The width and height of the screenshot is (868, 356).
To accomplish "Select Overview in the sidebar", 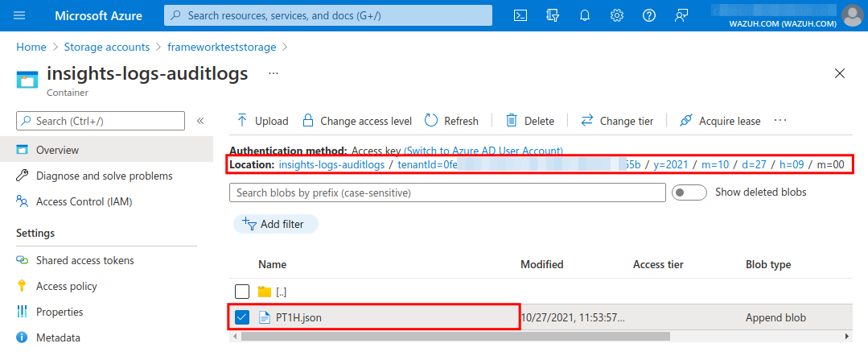I will click(x=106, y=150).
